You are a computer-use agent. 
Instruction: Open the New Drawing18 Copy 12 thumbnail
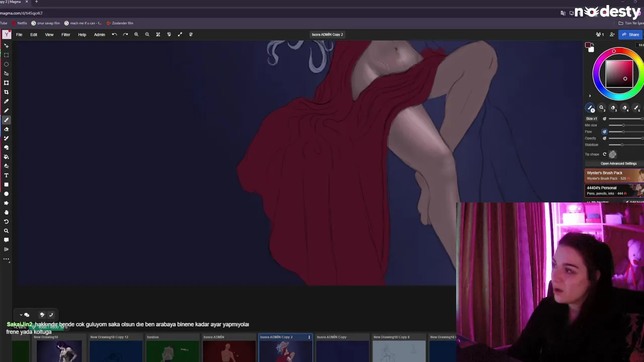[116, 348]
